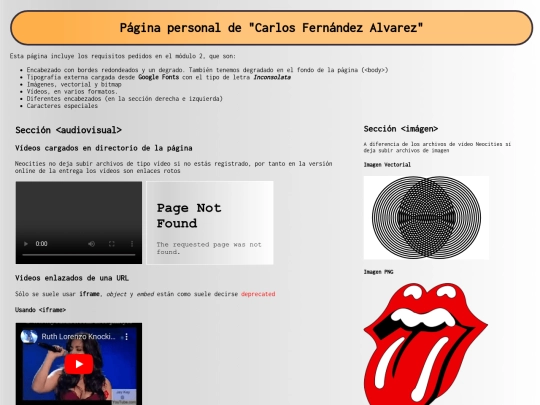Viewport: 540px width, 405px height.
Task: Click 'Caracteres especiales' list item
Action: point(62,106)
